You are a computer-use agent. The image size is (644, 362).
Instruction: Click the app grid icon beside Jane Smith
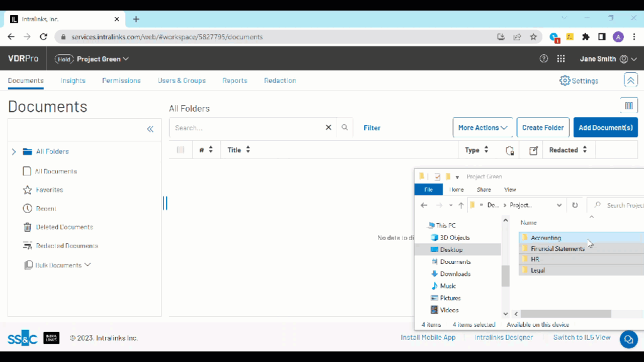[x=561, y=58]
